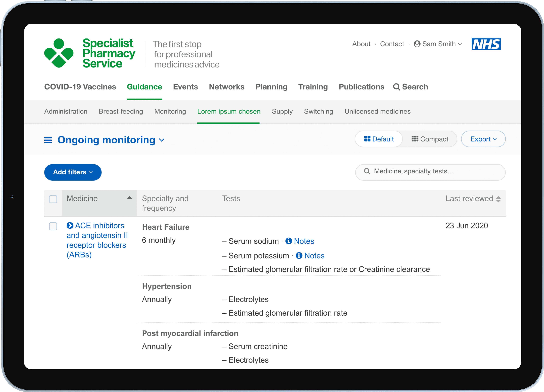This screenshot has width=544, height=392.
Task: Switch to the Administration tab
Action: click(66, 111)
